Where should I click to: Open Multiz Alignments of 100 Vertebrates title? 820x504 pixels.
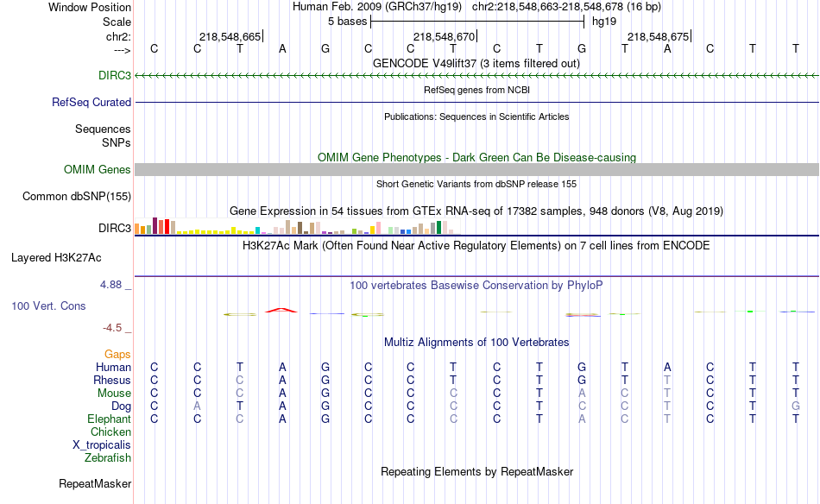[x=476, y=343]
